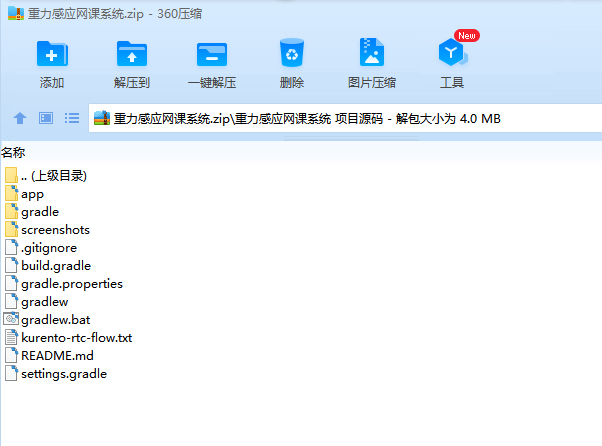The width and height of the screenshot is (602, 446).
Task: Click the build.gradle file icon
Action: pos(12,265)
